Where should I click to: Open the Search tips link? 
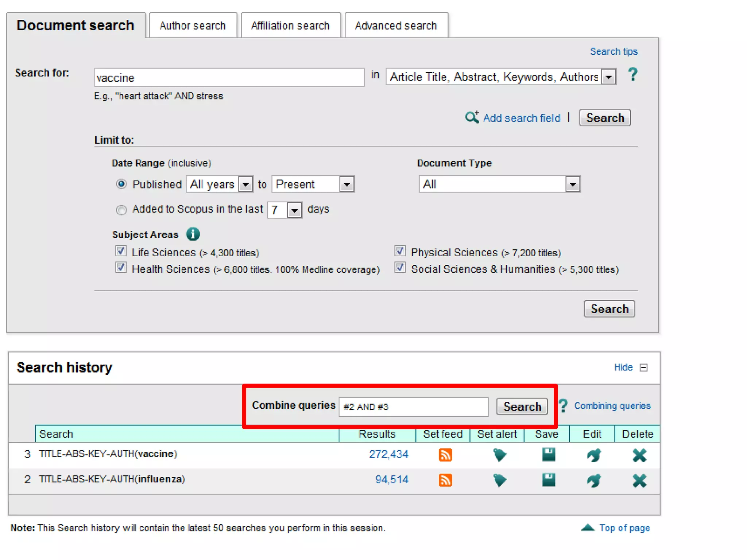(x=614, y=51)
